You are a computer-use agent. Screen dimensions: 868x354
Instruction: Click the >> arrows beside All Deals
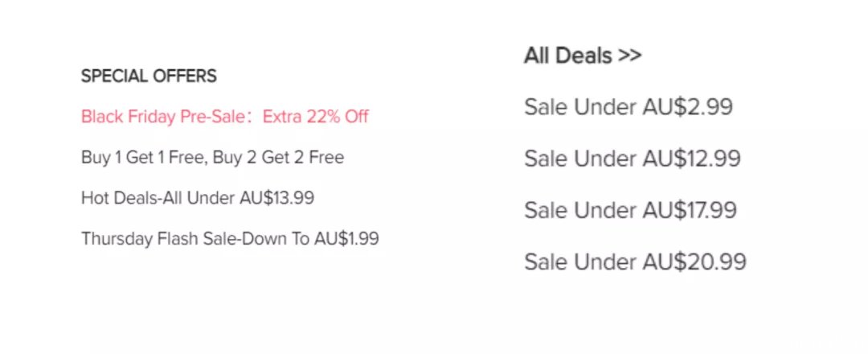point(630,56)
